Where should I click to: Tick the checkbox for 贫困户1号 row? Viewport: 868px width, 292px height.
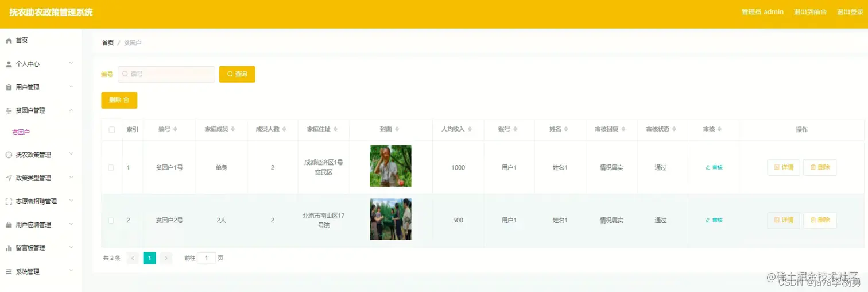(x=111, y=167)
